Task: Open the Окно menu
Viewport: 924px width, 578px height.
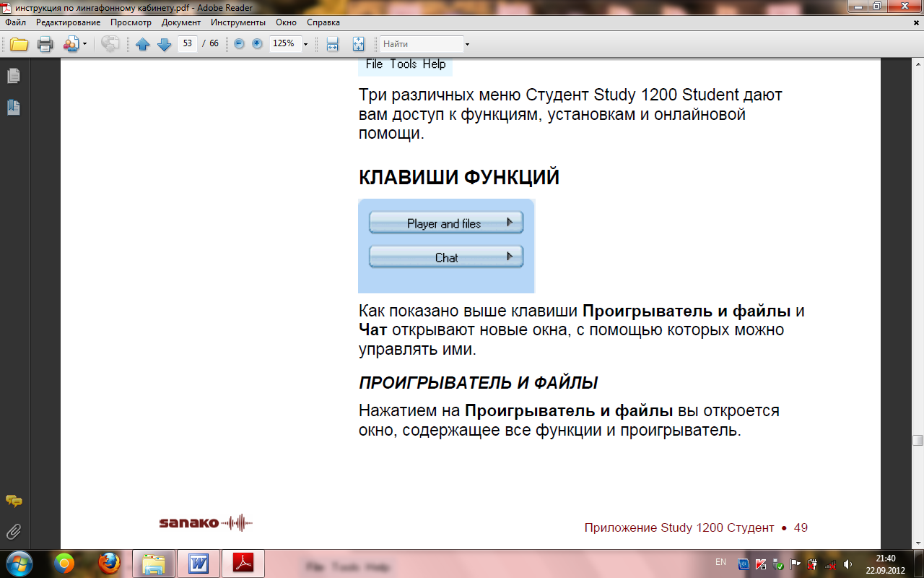Action: tap(286, 22)
